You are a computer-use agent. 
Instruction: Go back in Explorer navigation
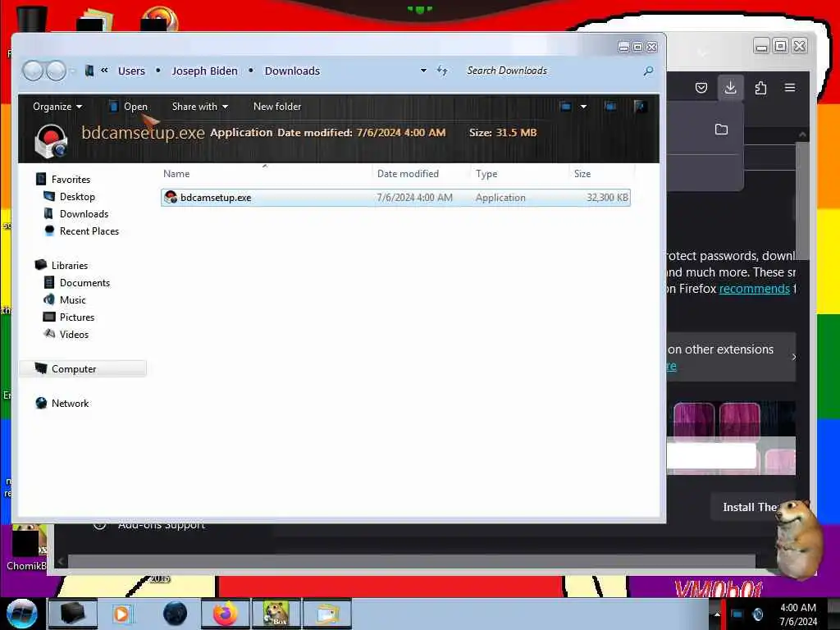(33, 71)
